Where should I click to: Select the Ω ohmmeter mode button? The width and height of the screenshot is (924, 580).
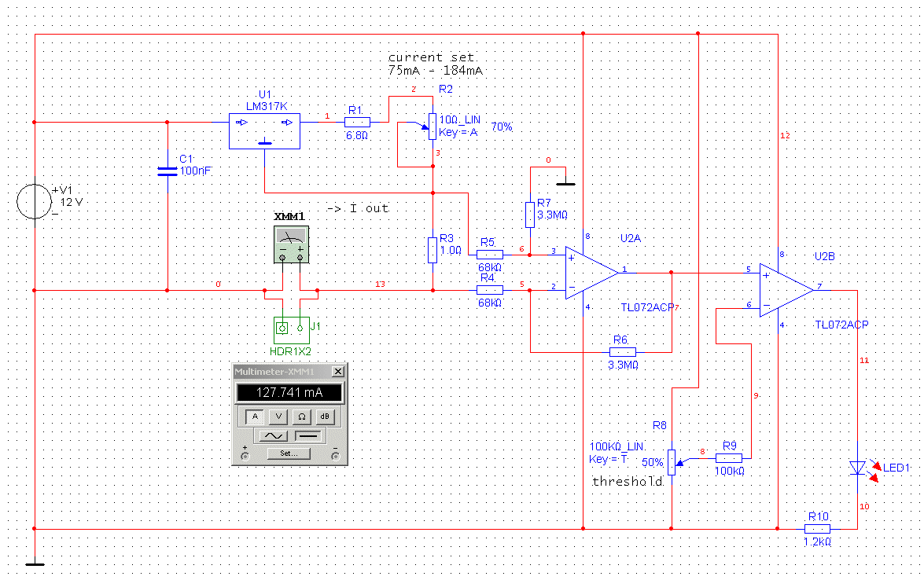click(301, 417)
